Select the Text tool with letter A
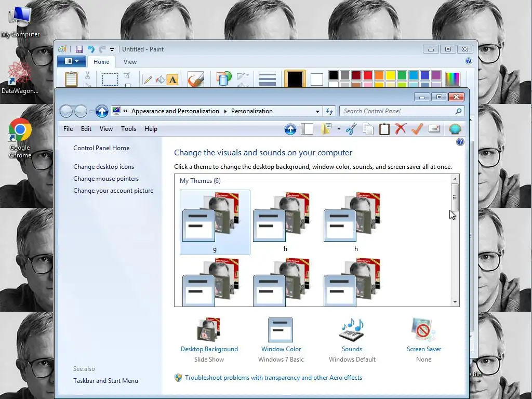The width and height of the screenshot is (532, 399). (x=172, y=79)
